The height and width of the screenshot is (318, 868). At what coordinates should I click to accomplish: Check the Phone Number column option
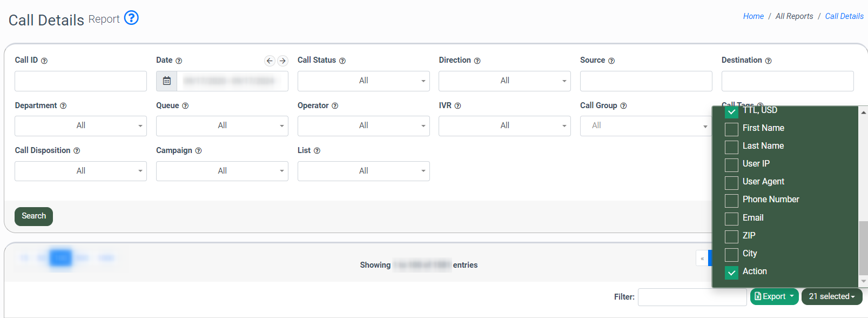(731, 201)
